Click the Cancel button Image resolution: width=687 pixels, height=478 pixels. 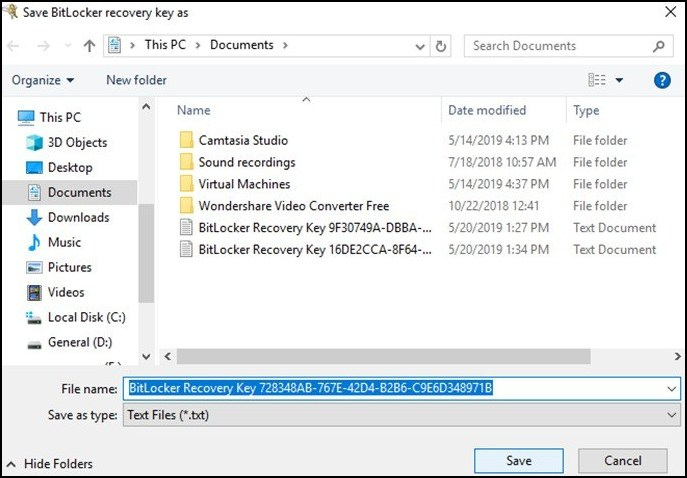[x=623, y=460]
